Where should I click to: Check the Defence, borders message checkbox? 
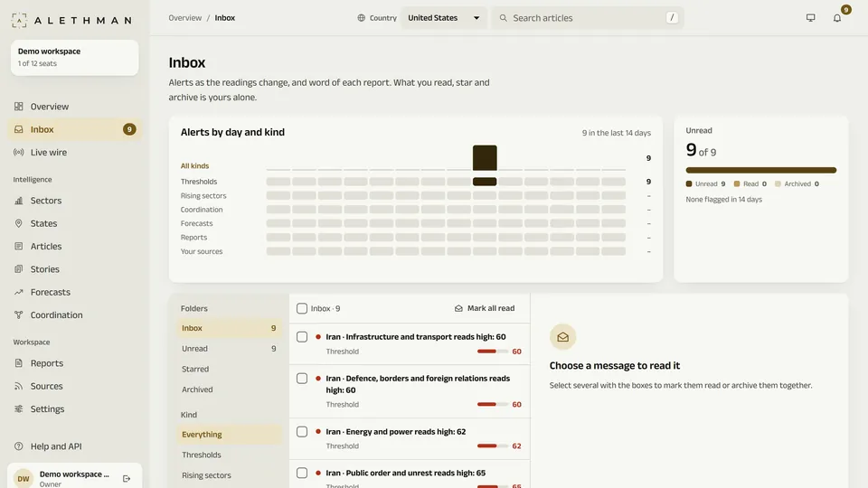point(302,379)
